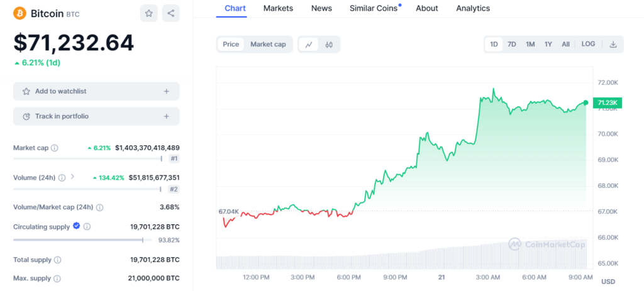Image resolution: width=644 pixels, height=291 pixels.
Task: Show Volume (24h) info icon
Action: point(62,178)
